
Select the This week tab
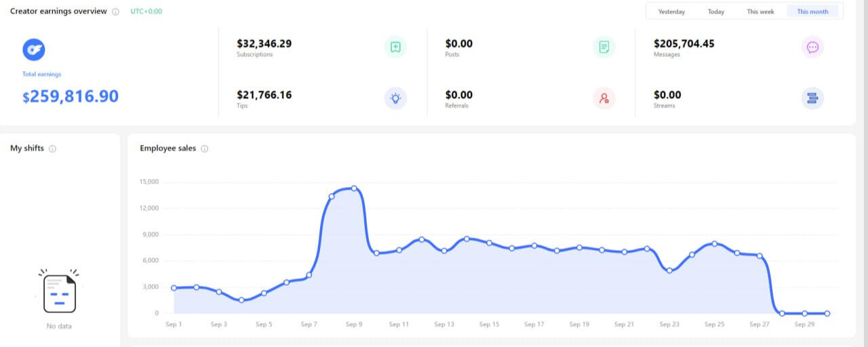[x=760, y=12]
